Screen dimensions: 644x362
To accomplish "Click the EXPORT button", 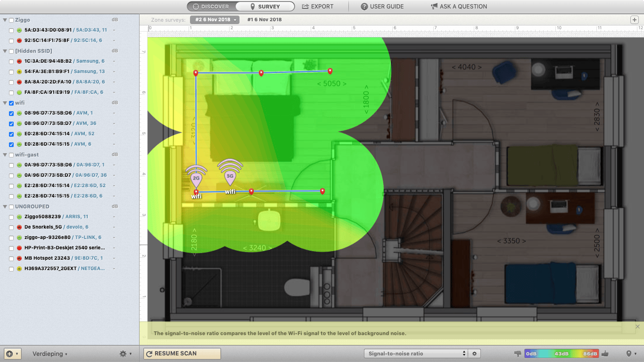I will pyautogui.click(x=318, y=7).
